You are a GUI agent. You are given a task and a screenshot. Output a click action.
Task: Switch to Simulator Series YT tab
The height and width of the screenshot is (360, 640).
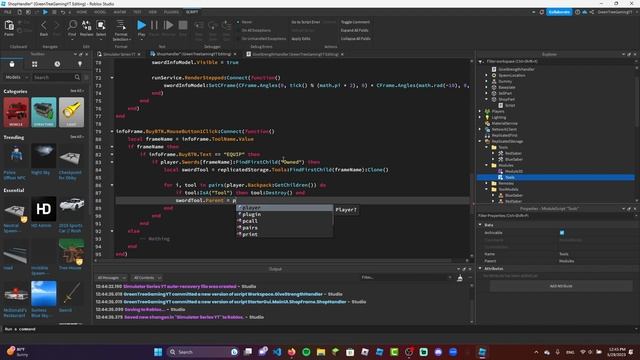click(x=118, y=54)
